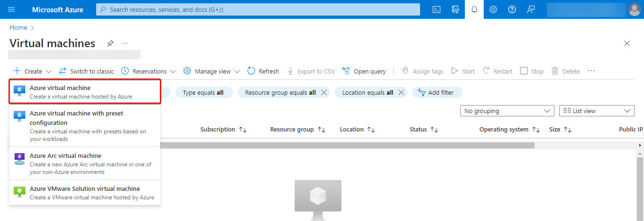Image resolution: width=644 pixels, height=221 pixels.
Task: Open the toolbar overflow ellipsis
Action: coord(591,71)
